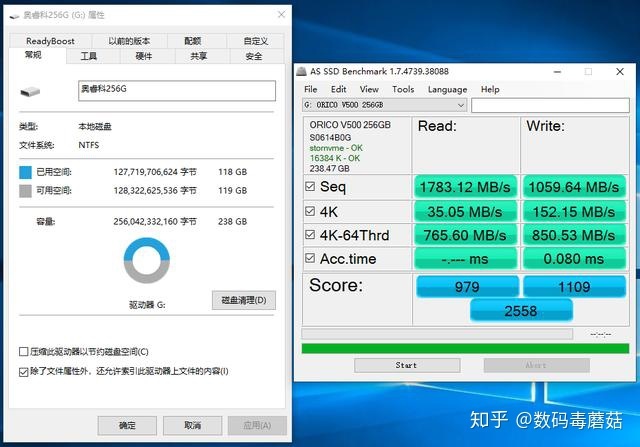Click the write access time 0.080 ms
Screen dimensions: 640x447
click(574, 259)
